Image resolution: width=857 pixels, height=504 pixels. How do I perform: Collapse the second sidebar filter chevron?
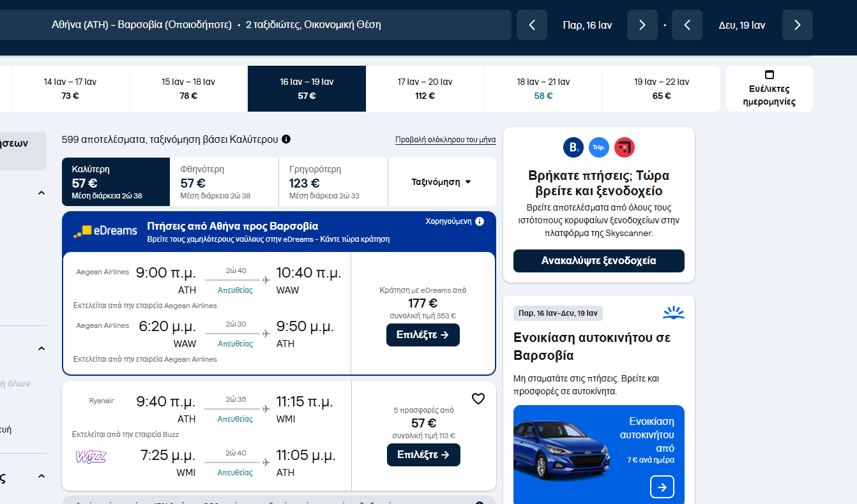point(42,348)
